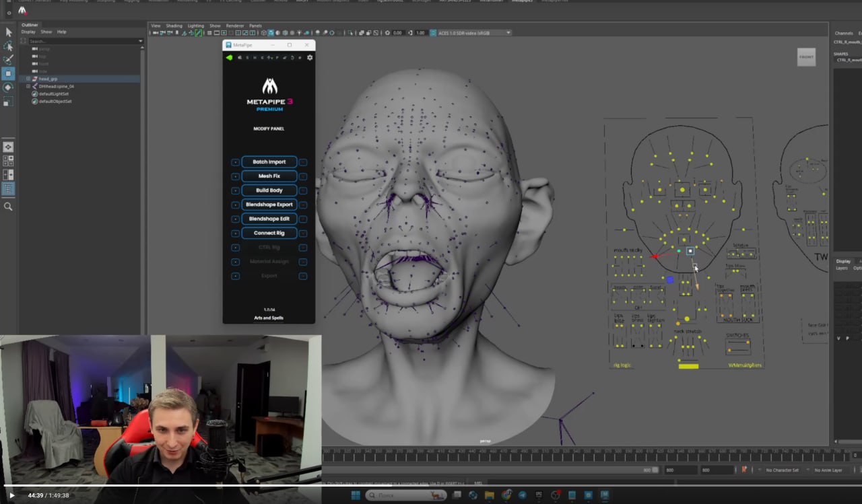This screenshot has width=862, height=504.
Task: Toggle left checkbox next to Blendshape Export
Action: point(235,205)
